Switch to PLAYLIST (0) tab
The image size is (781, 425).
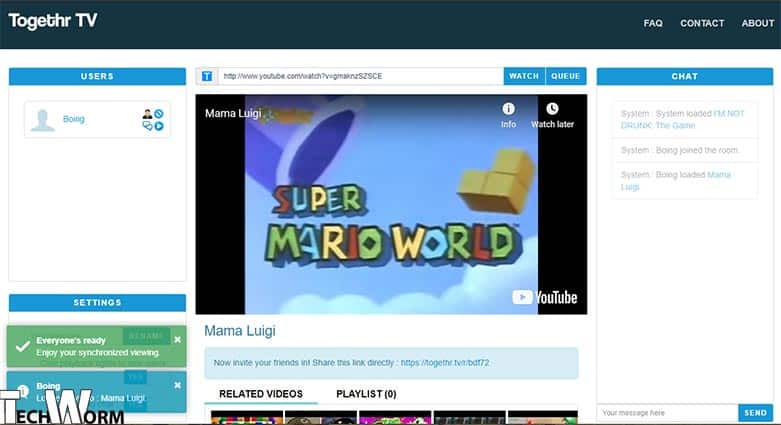pos(366,394)
